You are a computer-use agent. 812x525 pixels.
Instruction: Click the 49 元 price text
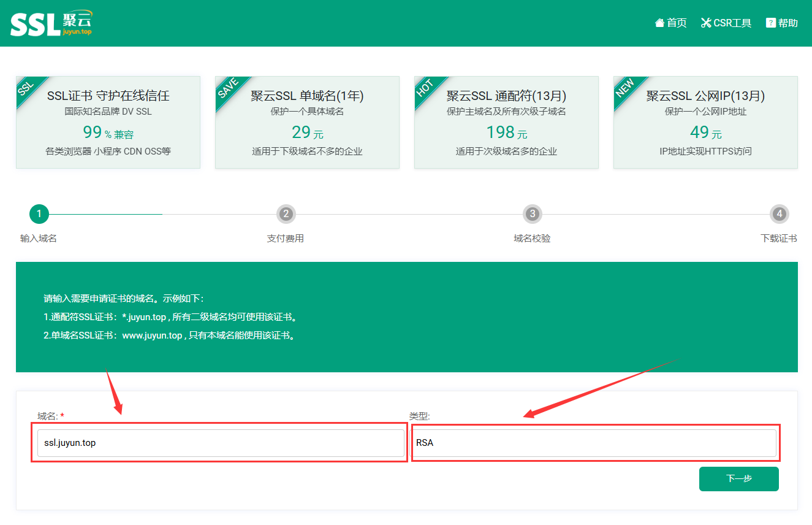click(x=705, y=132)
